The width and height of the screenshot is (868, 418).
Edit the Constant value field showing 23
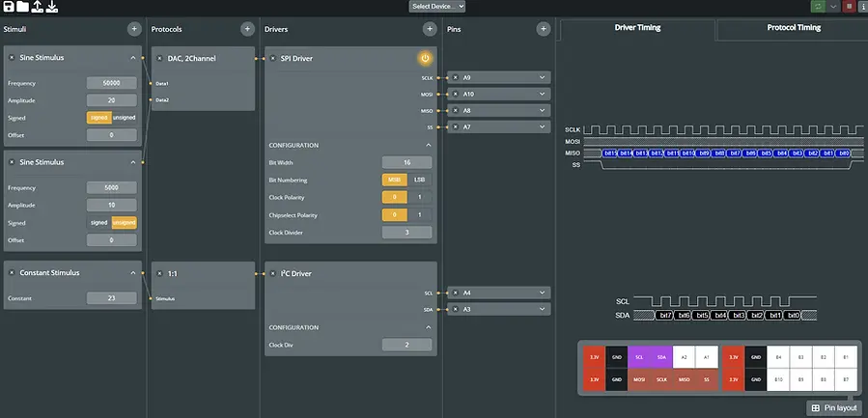pos(112,298)
